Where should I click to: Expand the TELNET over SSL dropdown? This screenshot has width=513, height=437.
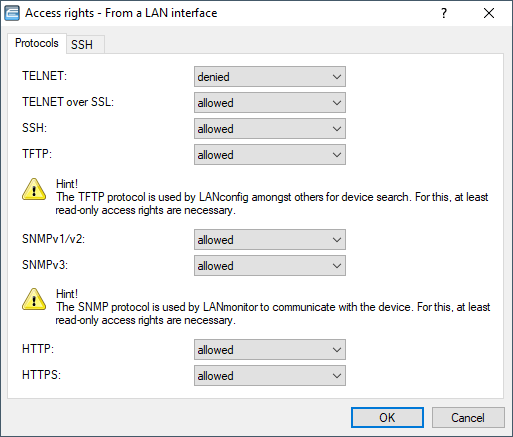pyautogui.click(x=270, y=103)
